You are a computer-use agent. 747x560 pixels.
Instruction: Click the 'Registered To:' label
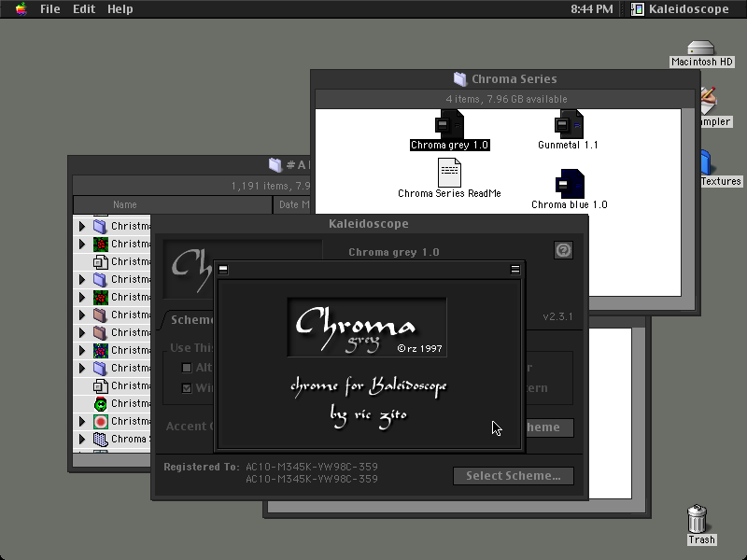coord(202,467)
